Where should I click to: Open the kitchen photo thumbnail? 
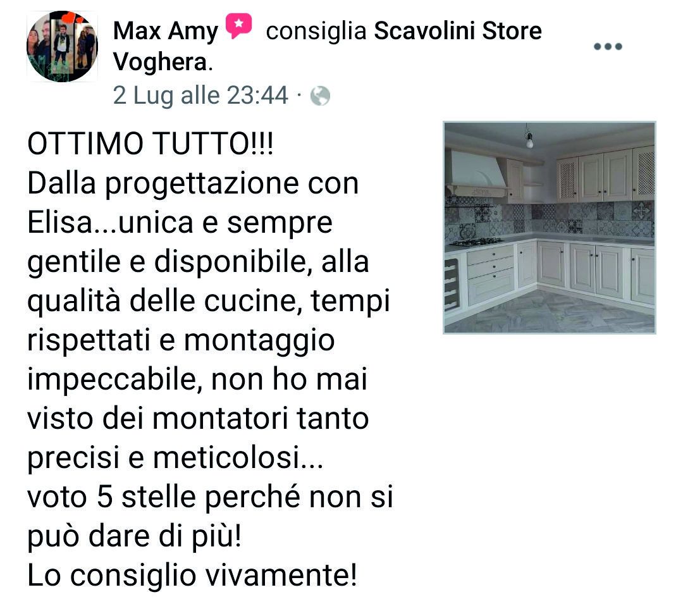[x=550, y=228]
